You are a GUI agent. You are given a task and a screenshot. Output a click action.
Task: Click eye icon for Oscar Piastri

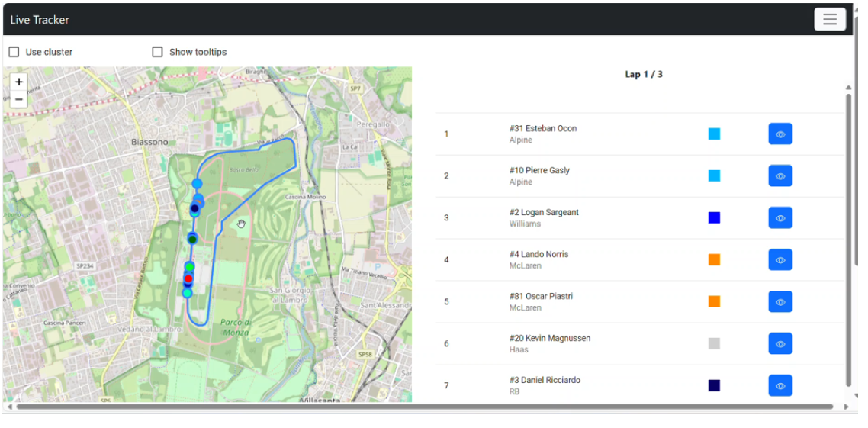click(x=780, y=302)
